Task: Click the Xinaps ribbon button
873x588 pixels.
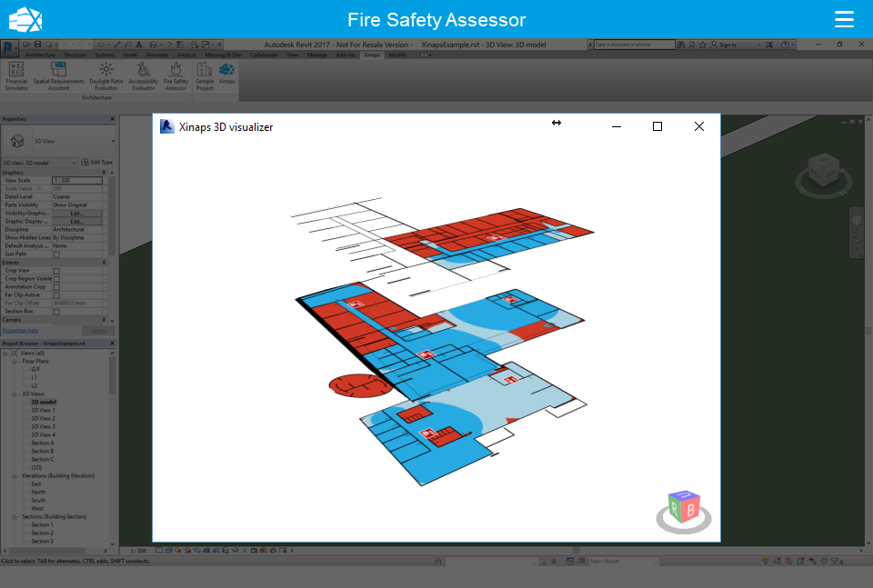Action: coord(226,73)
